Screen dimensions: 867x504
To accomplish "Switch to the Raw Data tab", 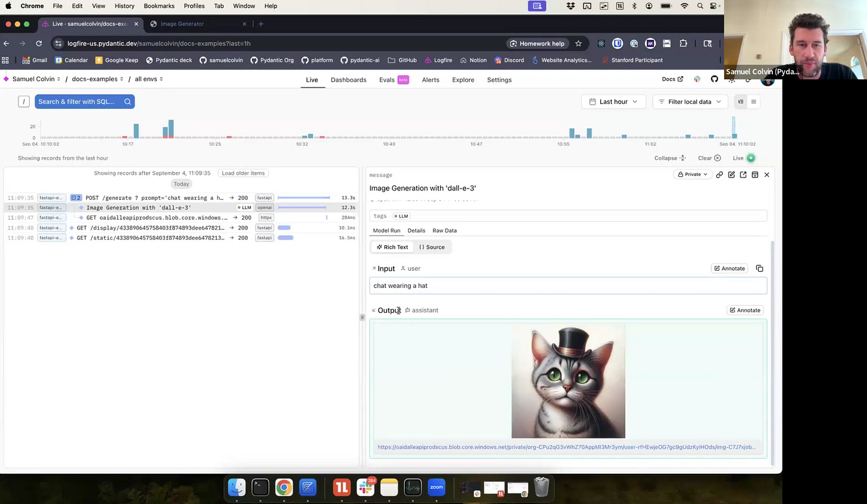I will pos(444,230).
